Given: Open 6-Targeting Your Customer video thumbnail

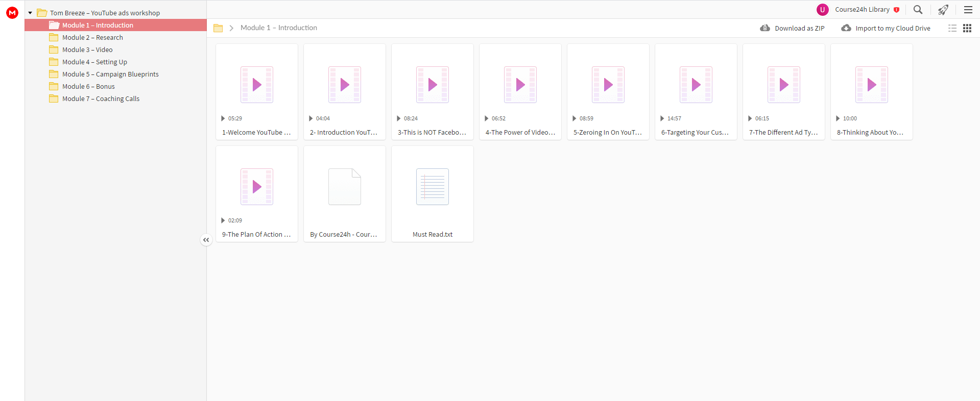Looking at the screenshot, I should tap(696, 85).
